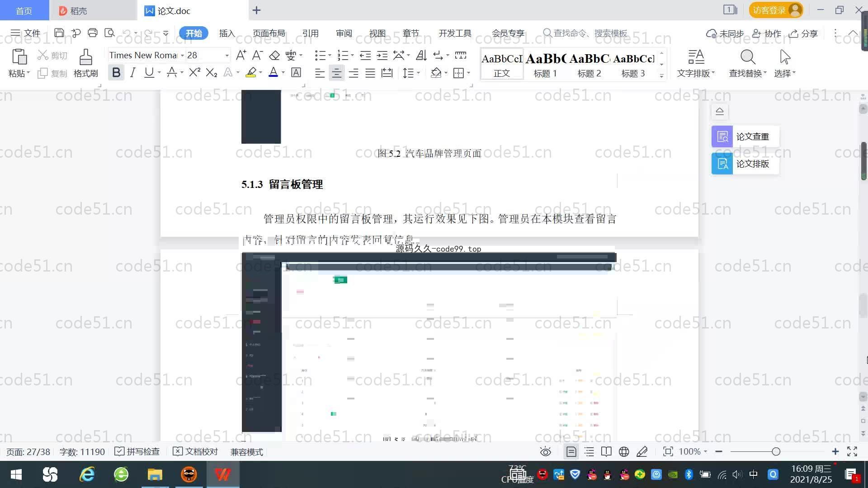Image resolution: width=868 pixels, height=488 pixels.
Task: Switch to web layout view icon
Action: point(624,451)
